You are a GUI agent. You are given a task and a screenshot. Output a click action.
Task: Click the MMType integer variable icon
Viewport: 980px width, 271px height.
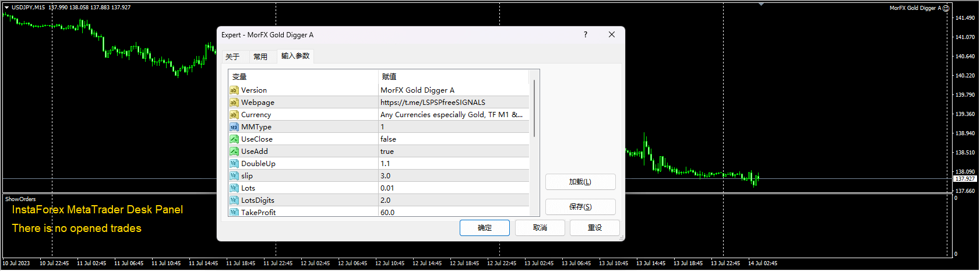pos(234,127)
